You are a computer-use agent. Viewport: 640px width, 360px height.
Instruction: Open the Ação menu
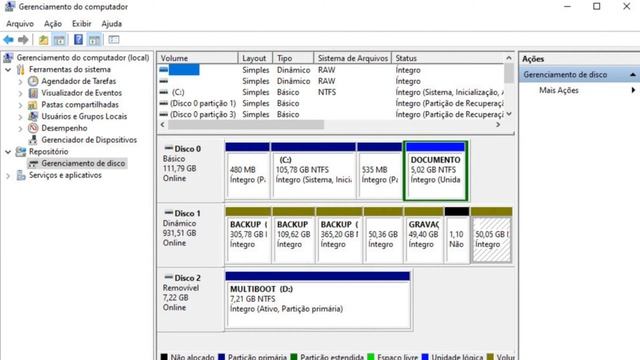pos(53,24)
